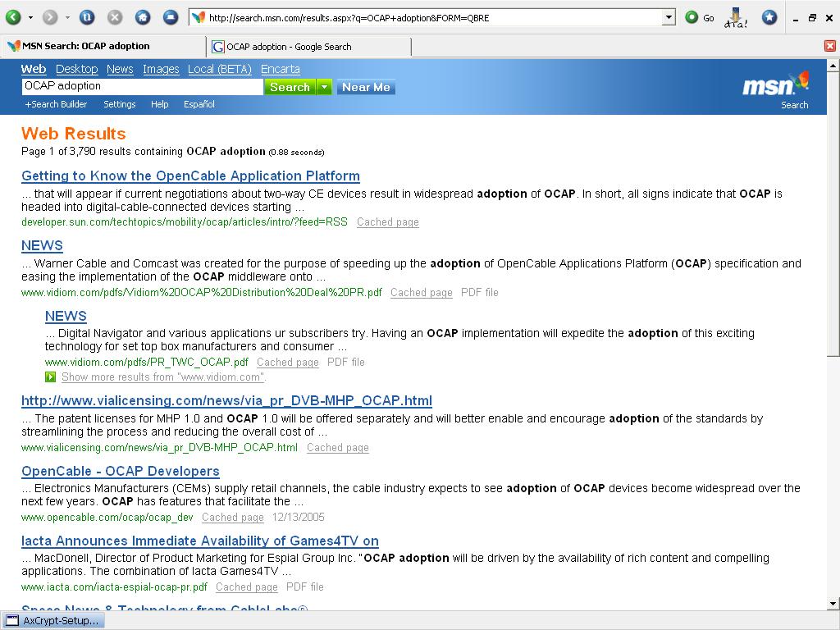Click the green URL www.vidiom.com/pdfs/PR_TWC_OCAP.pdf

coord(147,362)
